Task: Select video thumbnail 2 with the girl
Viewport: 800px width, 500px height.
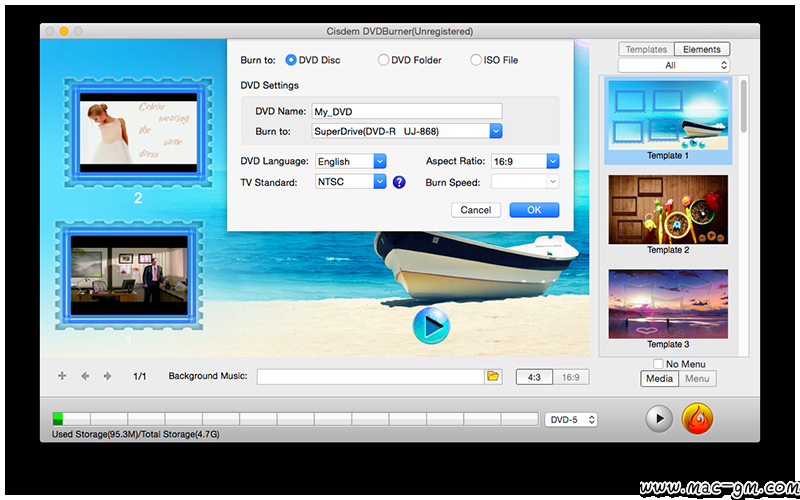Action: click(138, 132)
